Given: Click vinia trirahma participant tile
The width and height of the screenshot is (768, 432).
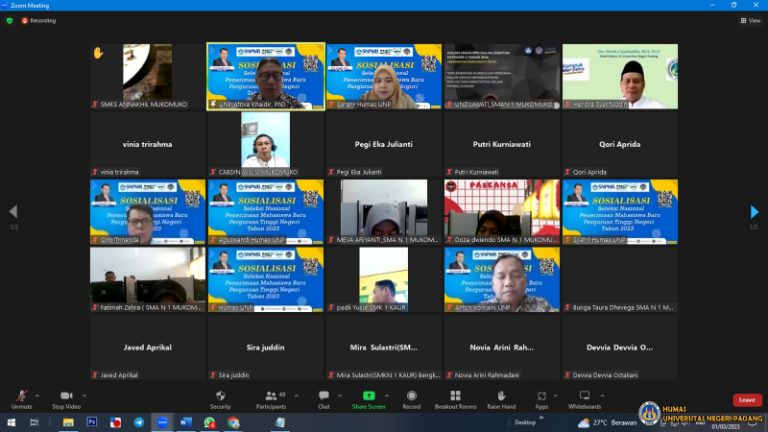Looking at the screenshot, I should (x=147, y=144).
